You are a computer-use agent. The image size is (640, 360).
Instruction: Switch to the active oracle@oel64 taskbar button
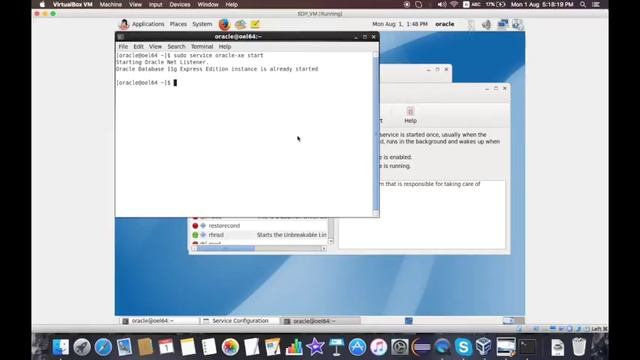click(x=320, y=321)
